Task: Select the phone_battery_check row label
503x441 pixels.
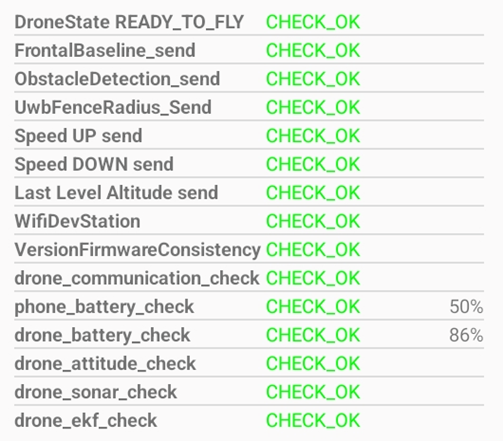Action: (x=104, y=307)
